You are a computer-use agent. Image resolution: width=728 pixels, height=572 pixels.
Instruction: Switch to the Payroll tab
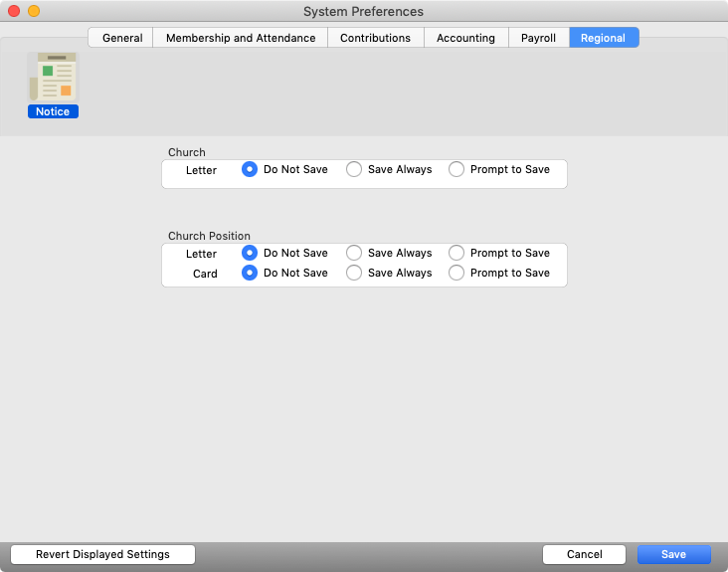coord(538,38)
